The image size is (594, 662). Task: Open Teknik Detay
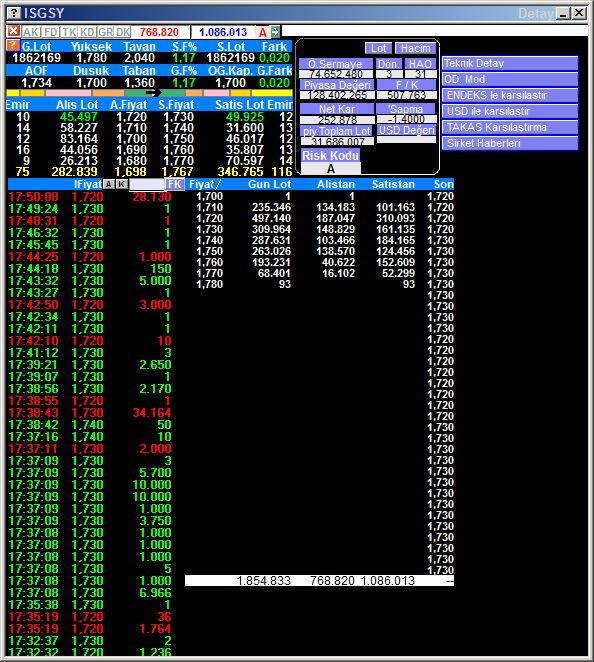[510, 63]
